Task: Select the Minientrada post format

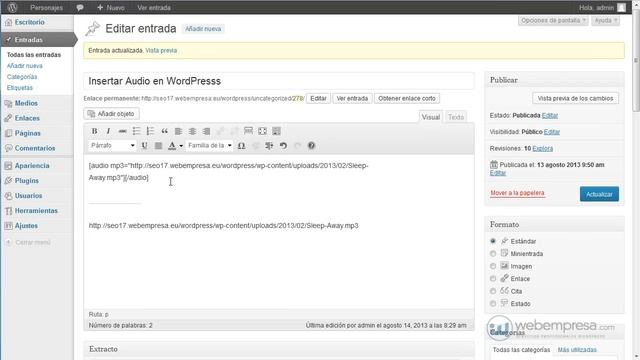Action: [493, 254]
